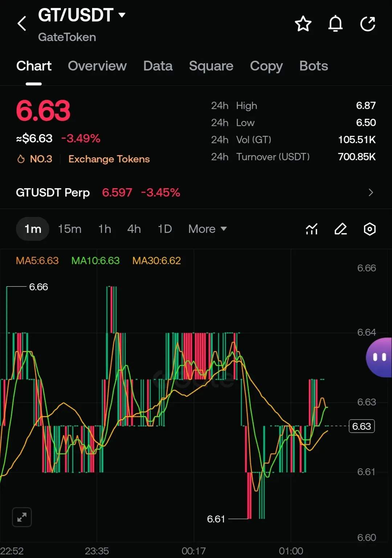Switch to the Overview tab
Image resolution: width=392 pixels, height=558 pixels.
point(97,66)
